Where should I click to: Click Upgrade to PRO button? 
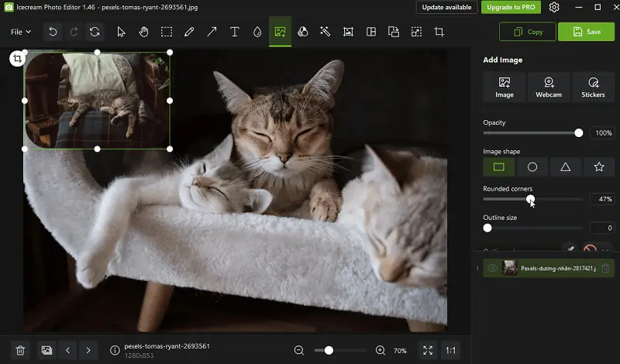[x=511, y=7]
